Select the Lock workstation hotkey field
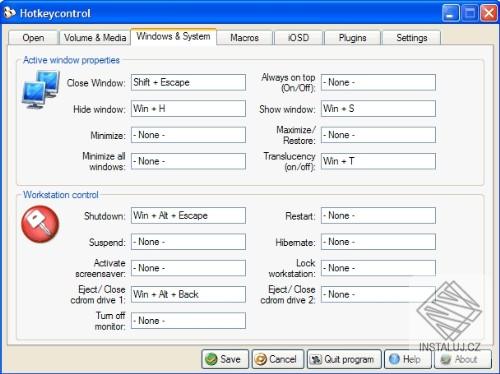This screenshot has height=374, width=500. pyautogui.click(x=378, y=268)
